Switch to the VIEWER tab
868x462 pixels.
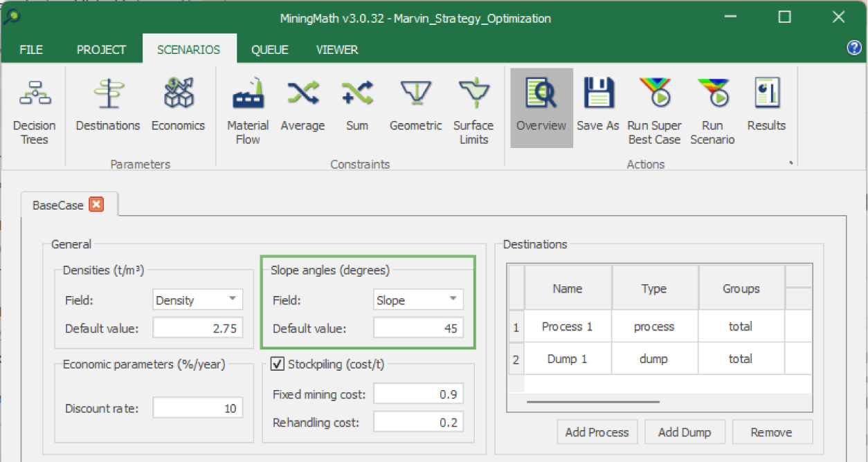[x=337, y=50]
